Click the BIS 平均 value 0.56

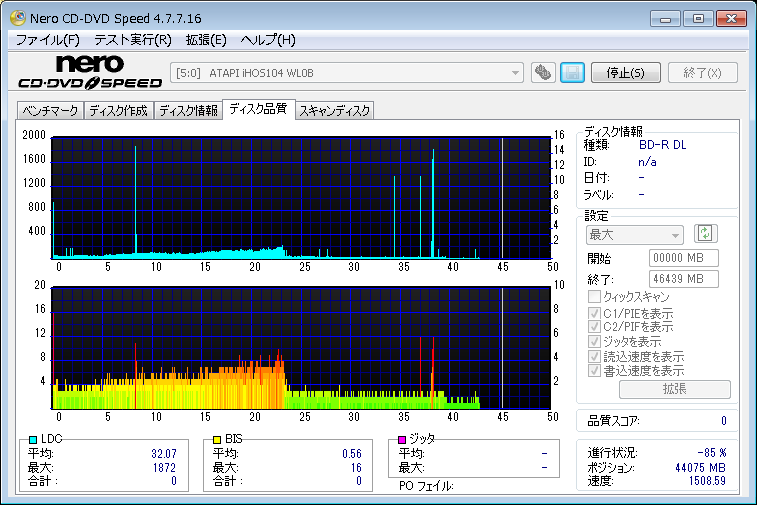351,454
